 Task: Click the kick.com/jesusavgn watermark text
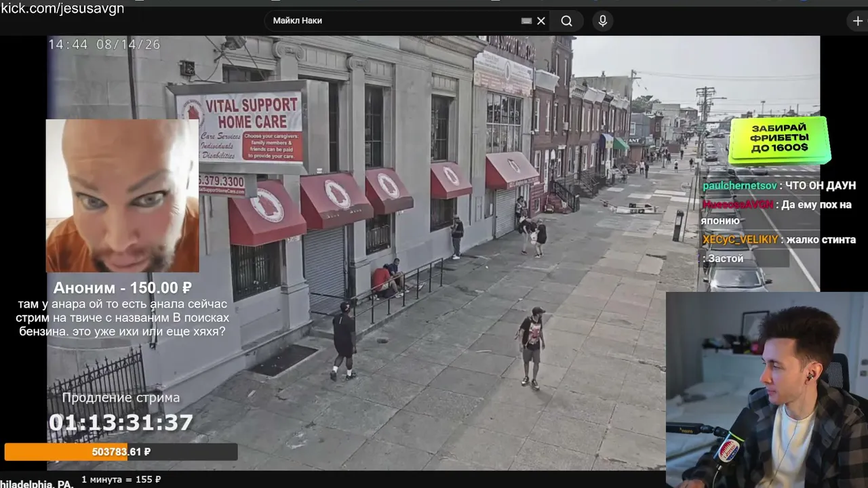pos(62,8)
